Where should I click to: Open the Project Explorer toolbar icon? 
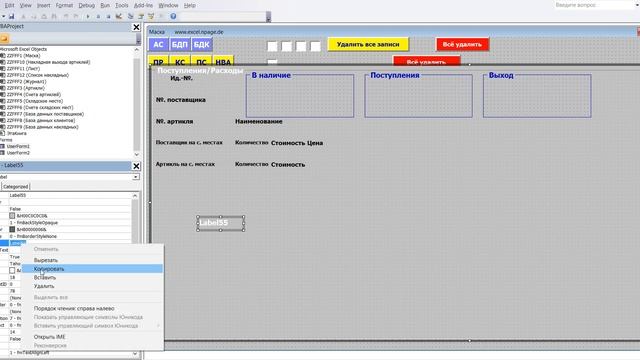[x=131, y=16]
